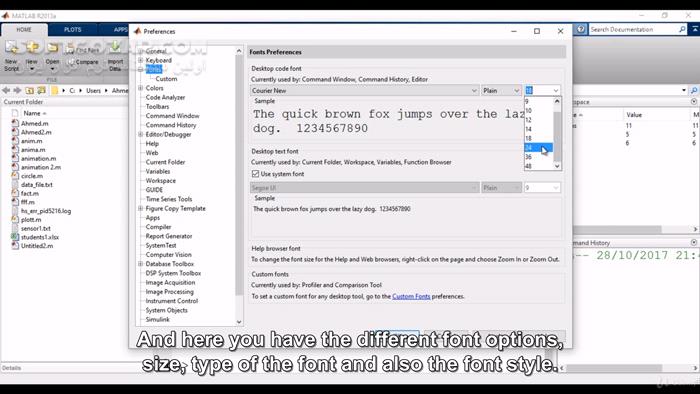Click font size list scroll down arrow

pyautogui.click(x=557, y=166)
